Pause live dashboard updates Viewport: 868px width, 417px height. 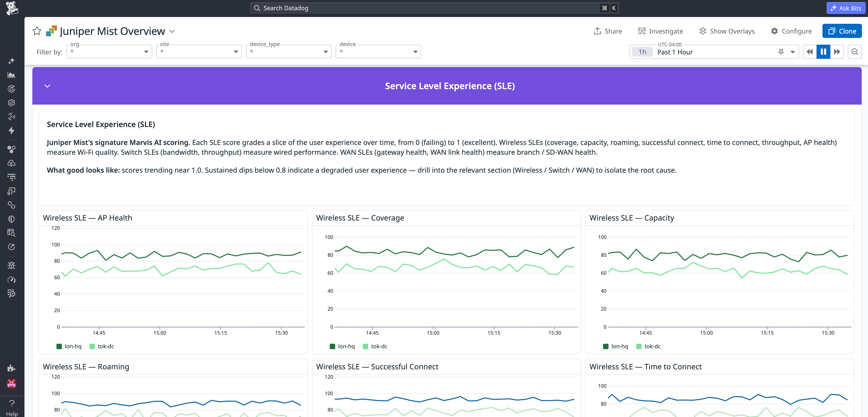coord(823,52)
